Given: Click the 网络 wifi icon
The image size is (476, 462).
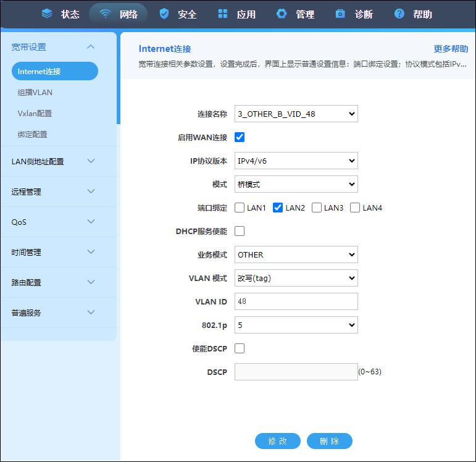Looking at the screenshot, I should 106,14.
